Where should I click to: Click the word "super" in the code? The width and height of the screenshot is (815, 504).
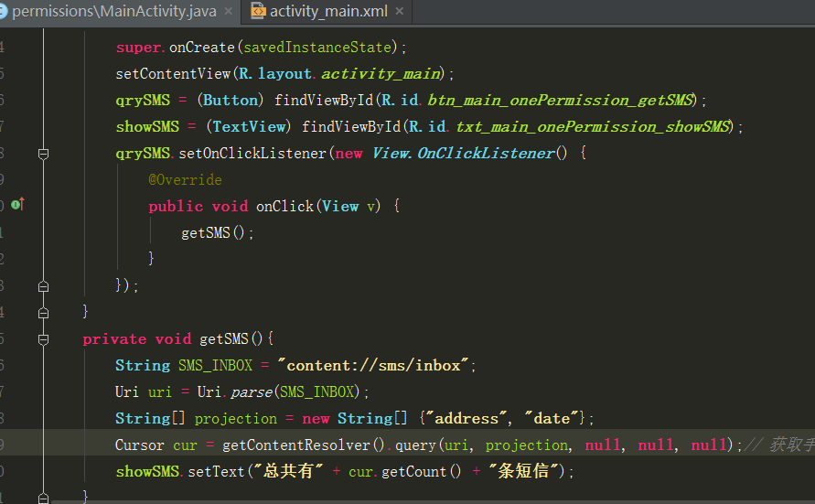click(x=138, y=48)
